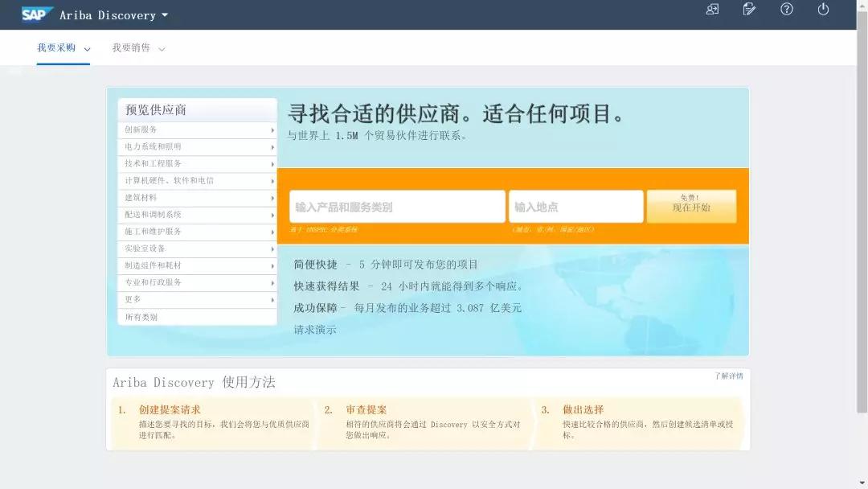The width and height of the screenshot is (868, 489).
Task: Expand the 配送和调制系统 category arrow
Action: [272, 215]
